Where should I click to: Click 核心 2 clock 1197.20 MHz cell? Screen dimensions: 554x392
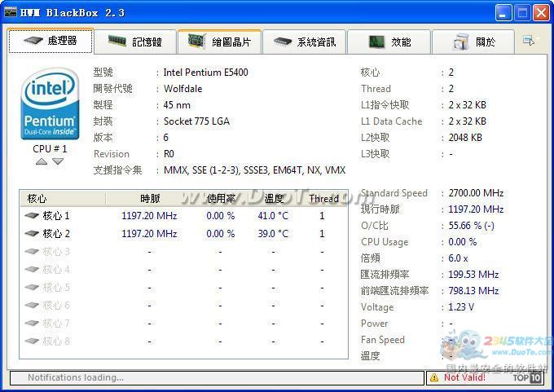coord(149,234)
